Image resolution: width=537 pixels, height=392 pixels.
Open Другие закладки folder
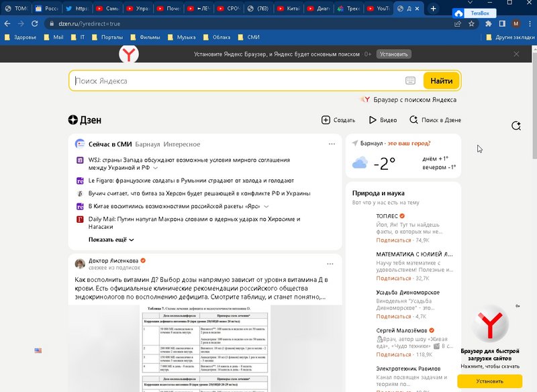tap(510, 37)
